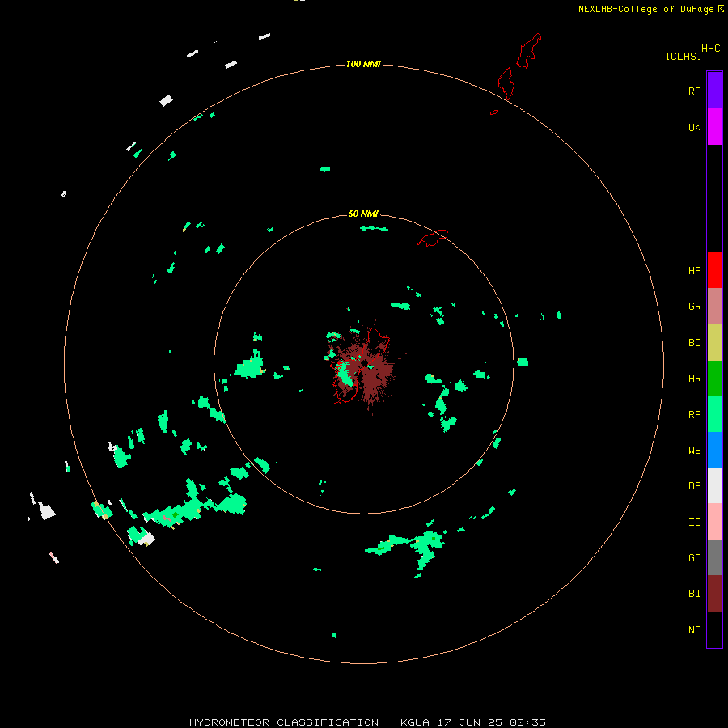Click the ND legend label

pos(694,630)
